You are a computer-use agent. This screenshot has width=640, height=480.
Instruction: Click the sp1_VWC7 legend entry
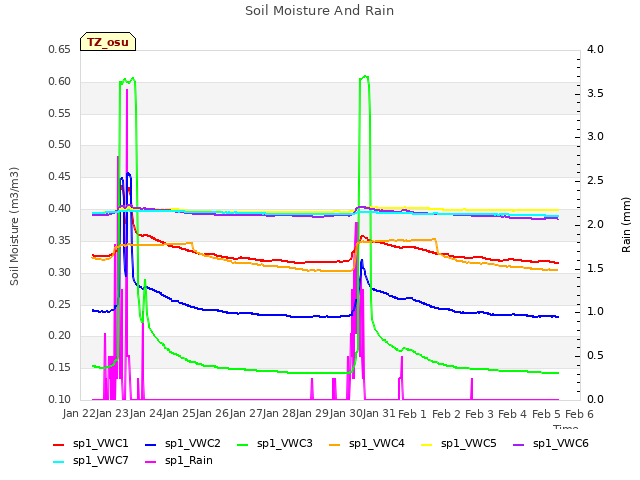[91, 461]
